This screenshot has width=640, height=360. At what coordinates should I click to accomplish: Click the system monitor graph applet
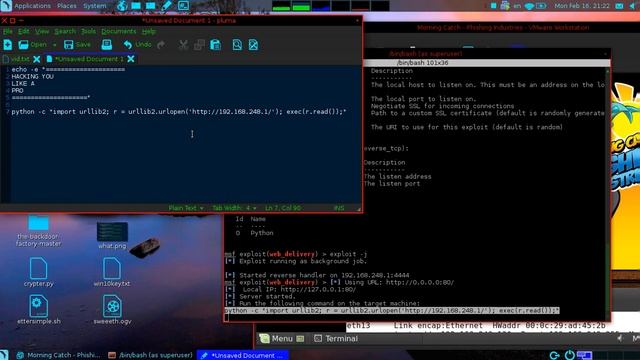[331, 6]
